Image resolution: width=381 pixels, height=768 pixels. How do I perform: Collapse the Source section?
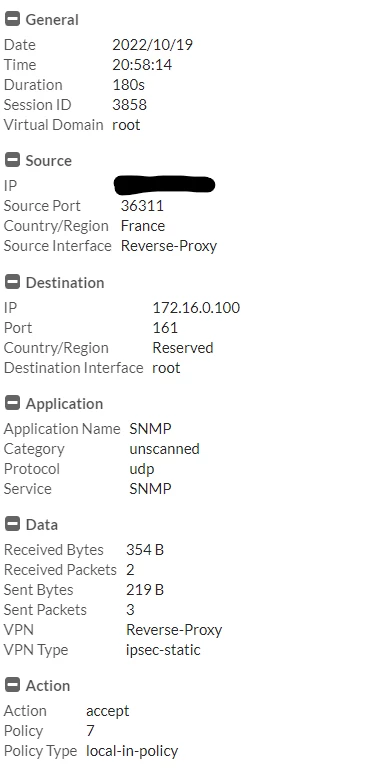point(12,161)
